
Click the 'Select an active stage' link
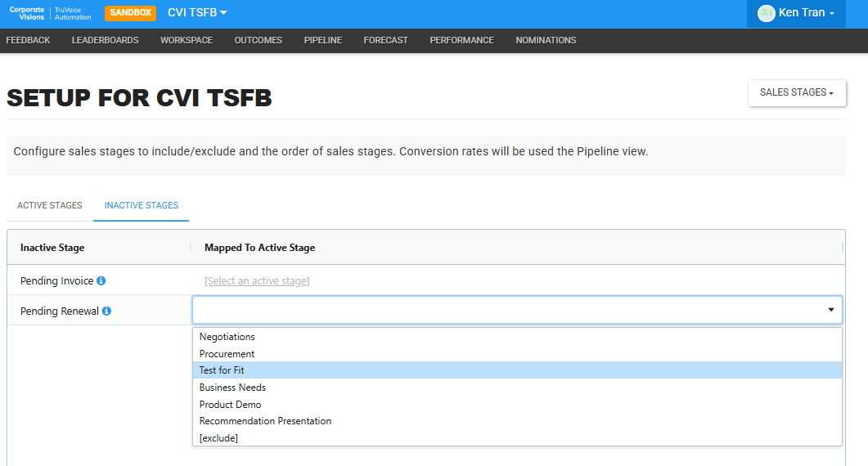(257, 281)
